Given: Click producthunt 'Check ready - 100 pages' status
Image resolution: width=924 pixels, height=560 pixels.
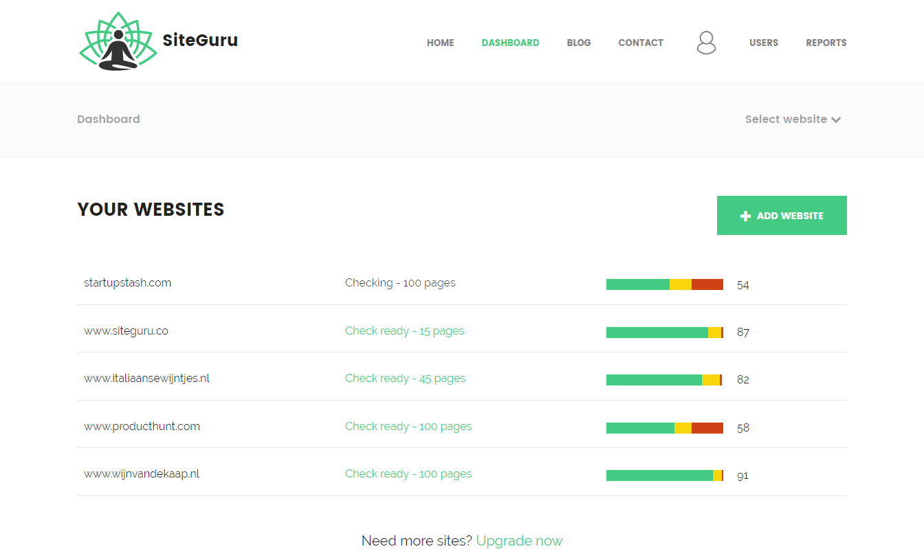Looking at the screenshot, I should click(408, 426).
